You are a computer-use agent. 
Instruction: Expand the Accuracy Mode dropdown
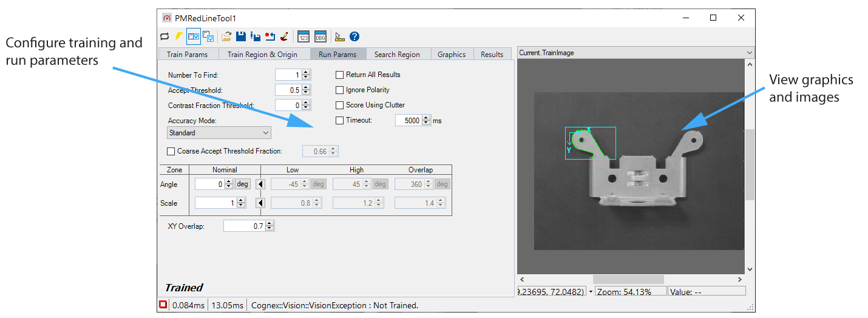point(219,133)
